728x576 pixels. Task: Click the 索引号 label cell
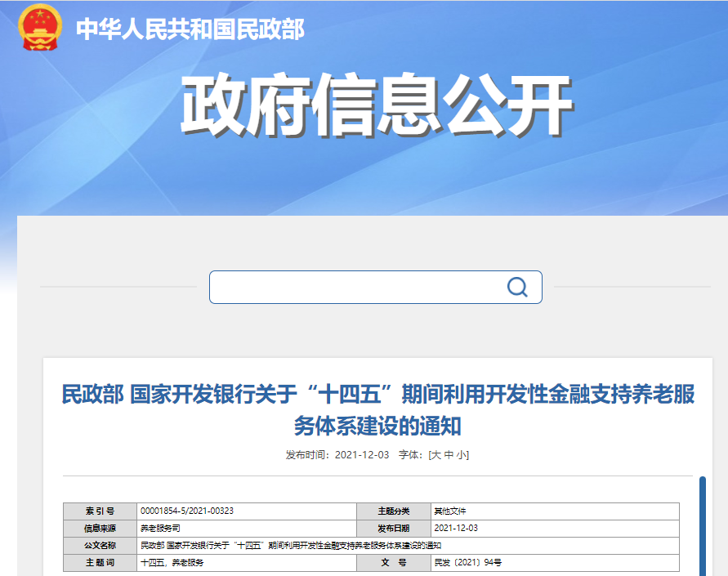pyautogui.click(x=100, y=511)
